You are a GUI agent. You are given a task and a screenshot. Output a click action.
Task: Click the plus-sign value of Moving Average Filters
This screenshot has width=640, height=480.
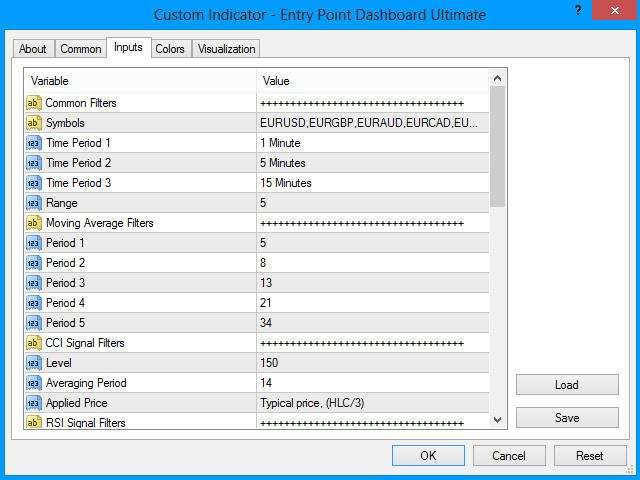[362, 223]
